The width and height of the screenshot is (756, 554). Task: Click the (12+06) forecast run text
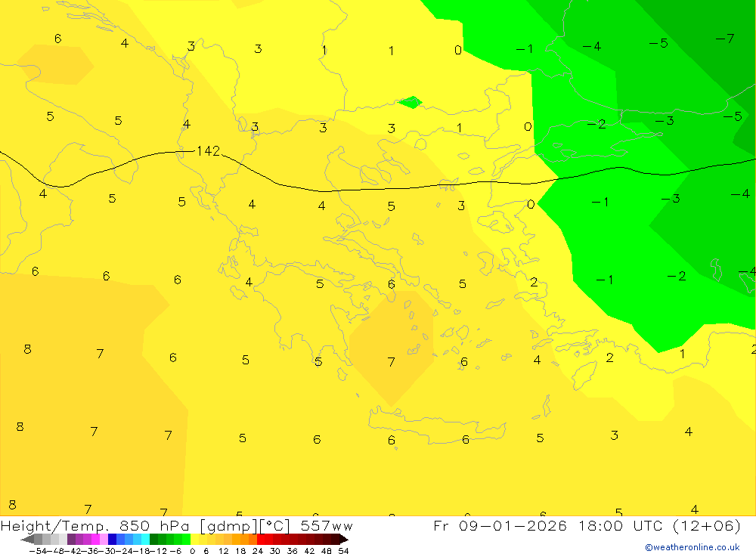pos(707,525)
